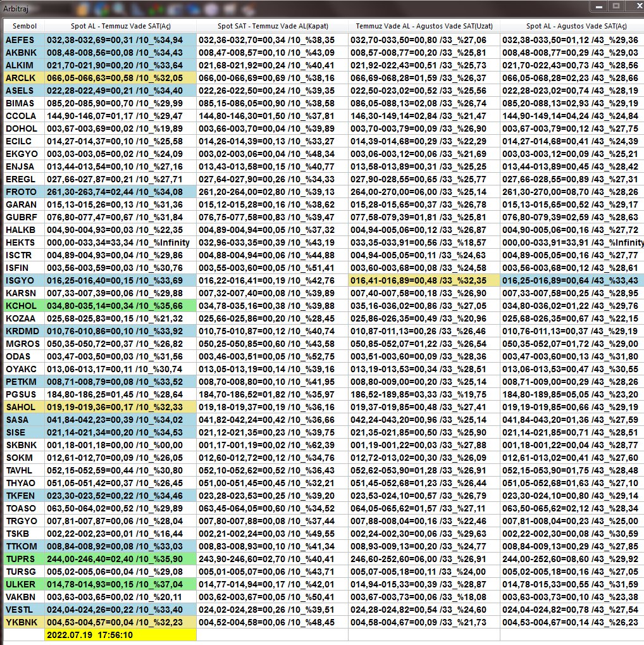Viewport: 644px width, 645px height.
Task: Click the AEFES cell '032,36-032,70=00,34 /10_%38,35'
Action: click(272, 40)
